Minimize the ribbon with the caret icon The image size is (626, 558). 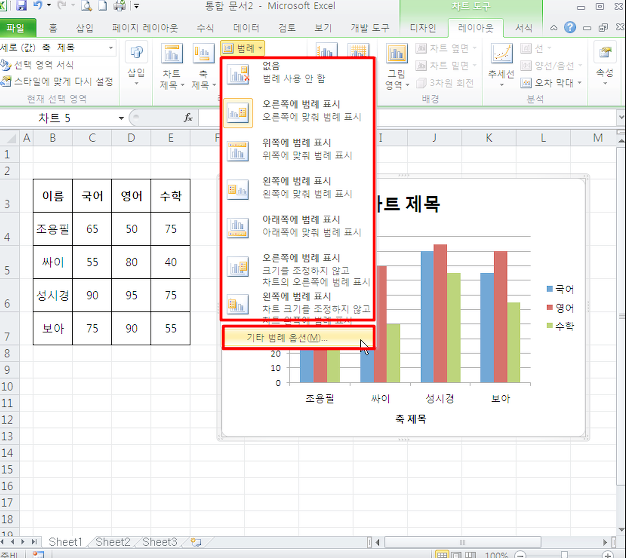pyautogui.click(x=553, y=28)
